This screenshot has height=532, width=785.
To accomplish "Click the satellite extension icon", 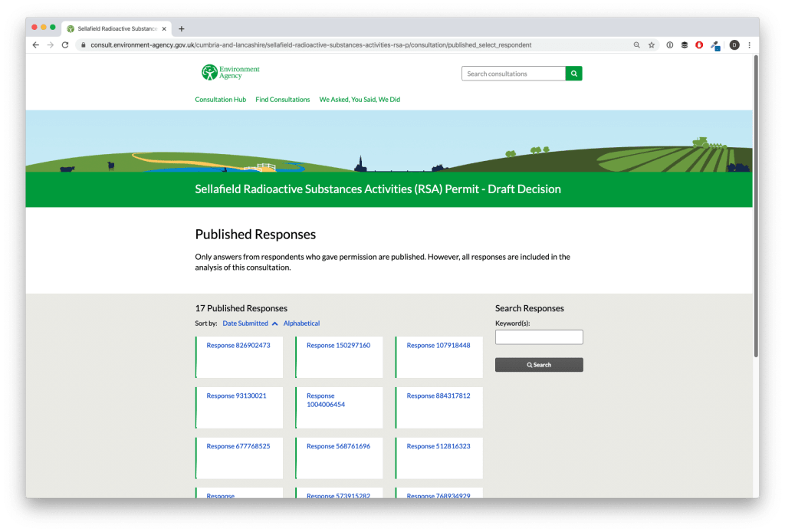I will tap(715, 45).
